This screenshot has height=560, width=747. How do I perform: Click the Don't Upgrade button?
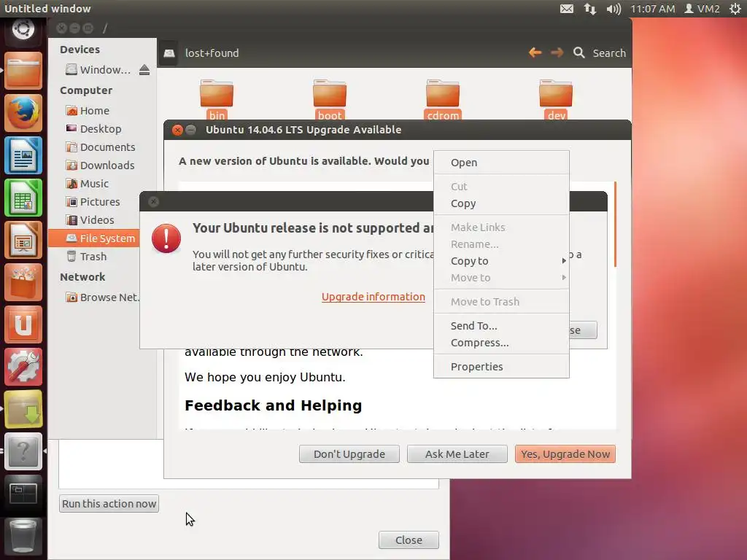click(349, 454)
